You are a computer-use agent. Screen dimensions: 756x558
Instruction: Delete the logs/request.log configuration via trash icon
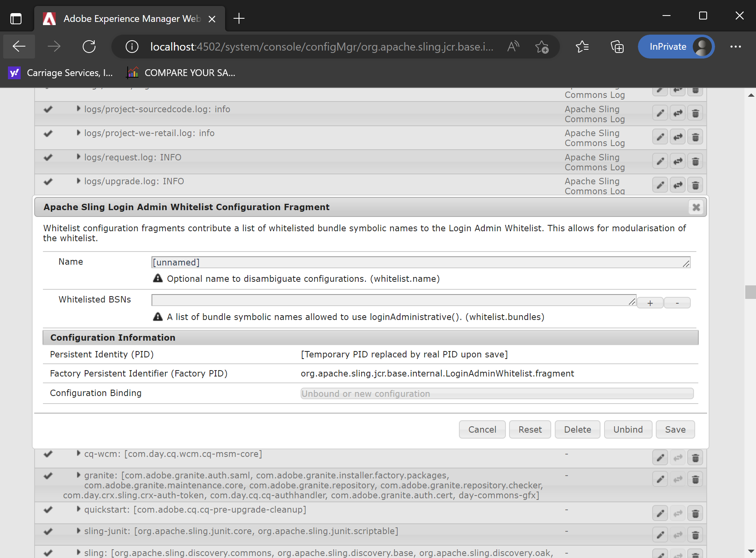tap(695, 162)
